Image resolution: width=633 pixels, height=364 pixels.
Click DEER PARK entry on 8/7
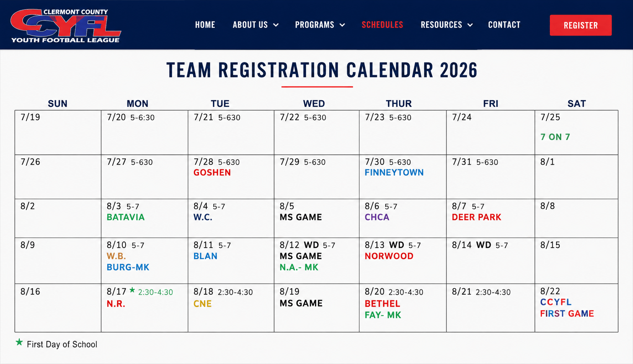coord(476,217)
